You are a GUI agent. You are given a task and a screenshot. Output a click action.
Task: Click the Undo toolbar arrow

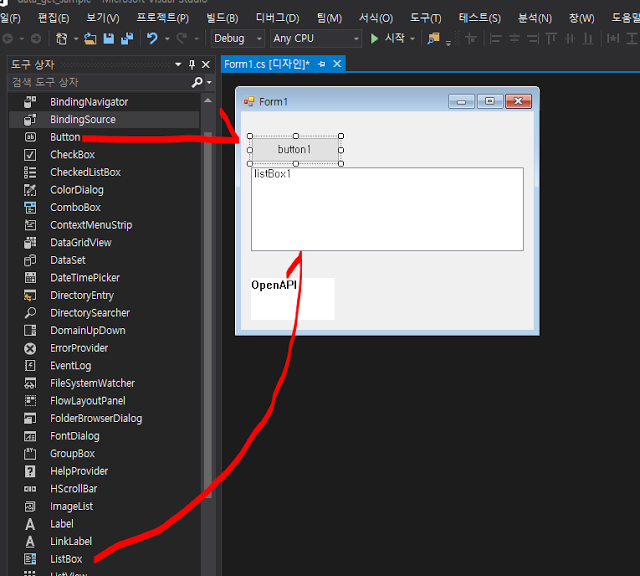152,38
